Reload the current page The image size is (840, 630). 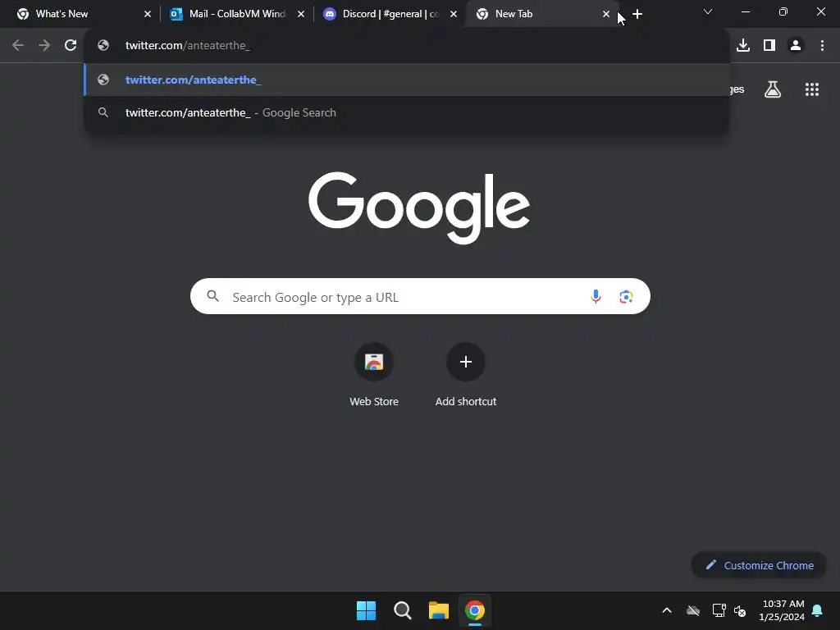[x=71, y=46]
